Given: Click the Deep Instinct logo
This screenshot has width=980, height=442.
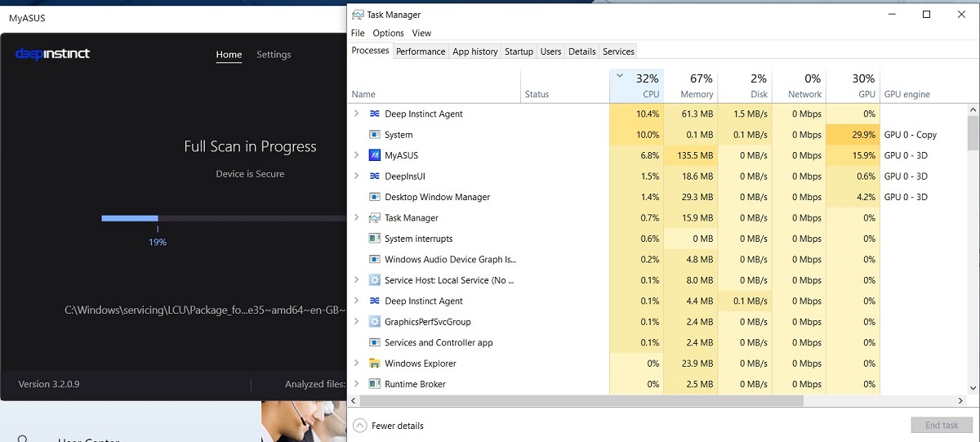Looking at the screenshot, I should [52, 54].
